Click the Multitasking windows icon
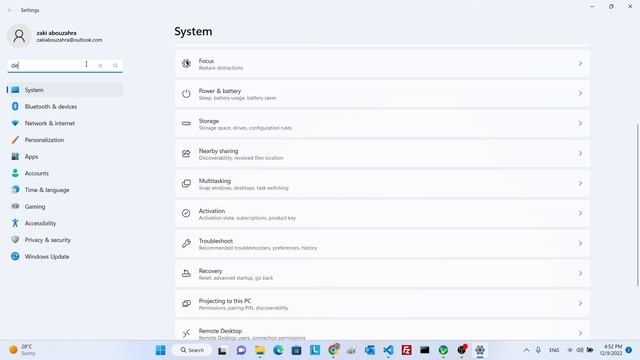This screenshot has width=640, height=360. (186, 184)
